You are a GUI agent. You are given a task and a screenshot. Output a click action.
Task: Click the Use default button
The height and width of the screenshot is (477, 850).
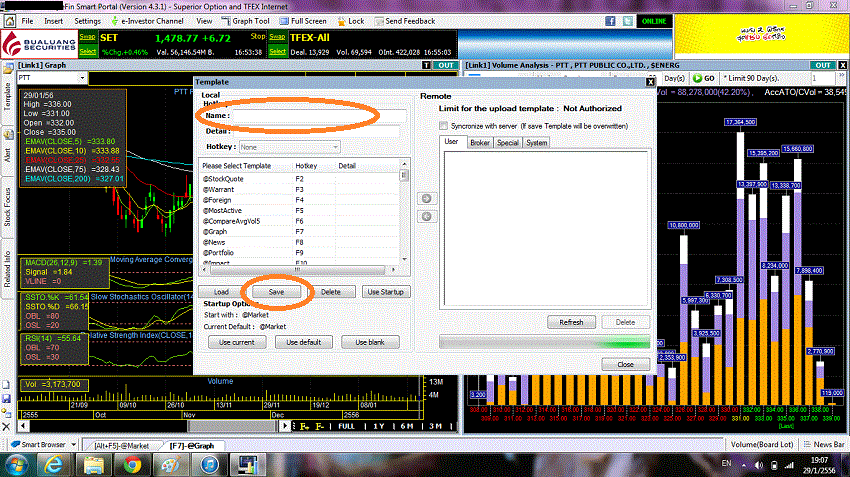[x=304, y=342]
